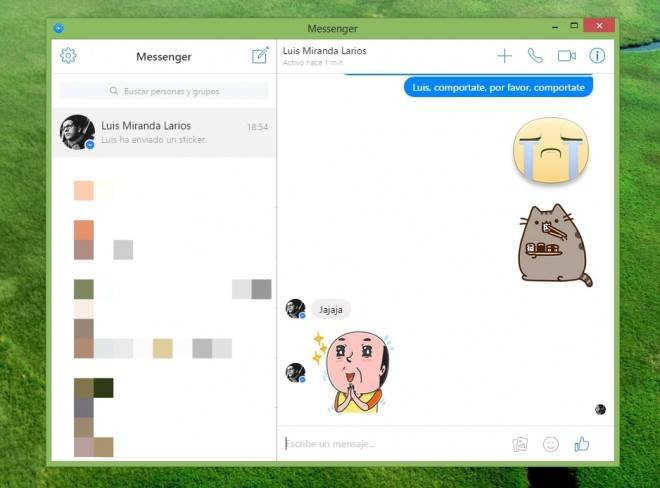Attach a photo using the image icon

(x=520, y=444)
